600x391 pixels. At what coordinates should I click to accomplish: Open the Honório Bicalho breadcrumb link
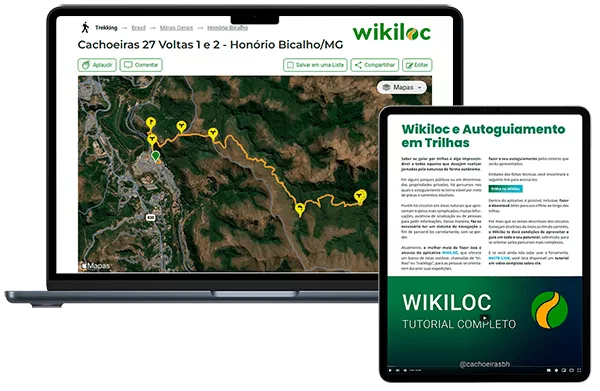pyautogui.click(x=227, y=28)
